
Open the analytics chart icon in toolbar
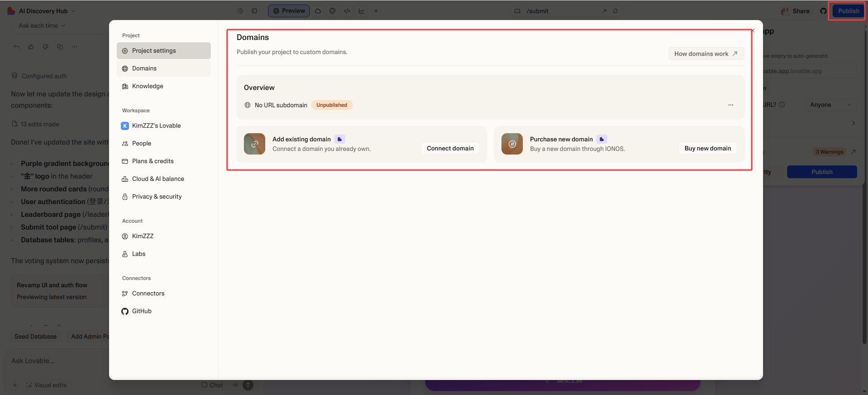(x=362, y=11)
